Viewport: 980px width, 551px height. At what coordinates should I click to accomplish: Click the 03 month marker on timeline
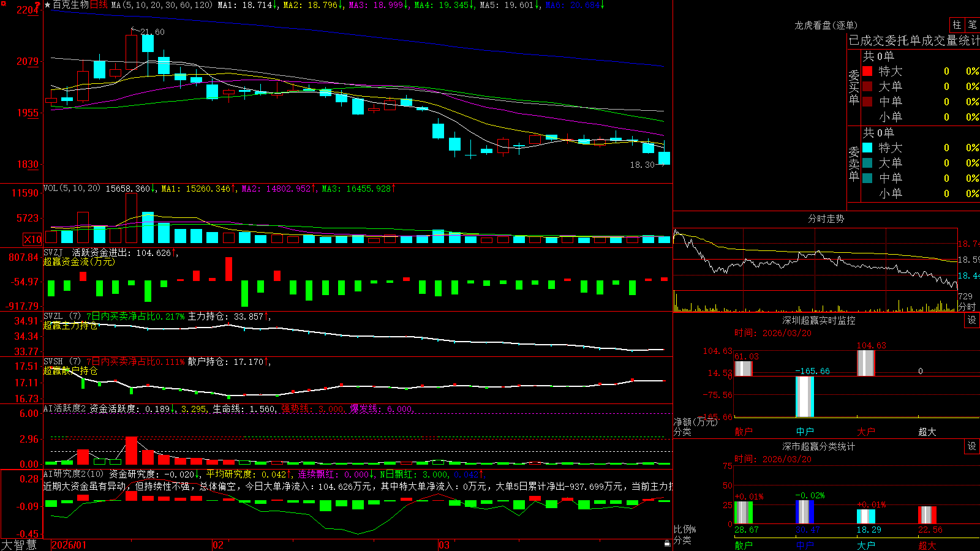point(444,545)
